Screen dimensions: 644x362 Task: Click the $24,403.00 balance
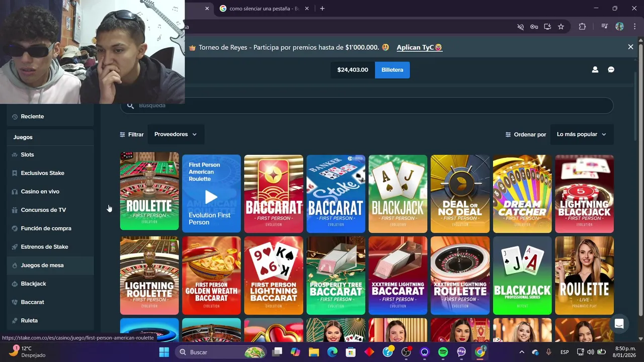(353, 70)
